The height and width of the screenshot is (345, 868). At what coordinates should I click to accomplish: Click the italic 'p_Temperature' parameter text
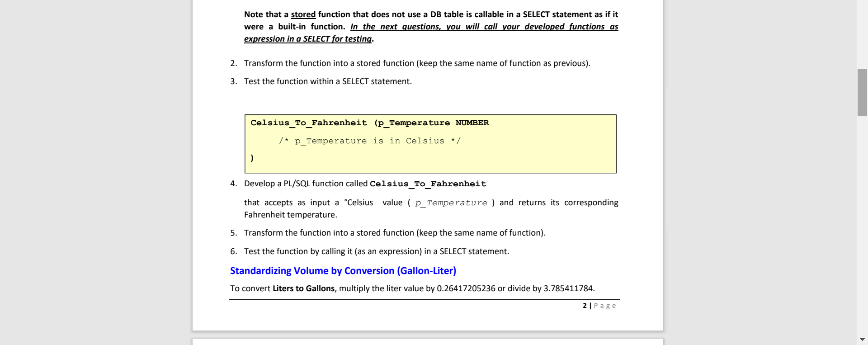tap(451, 203)
